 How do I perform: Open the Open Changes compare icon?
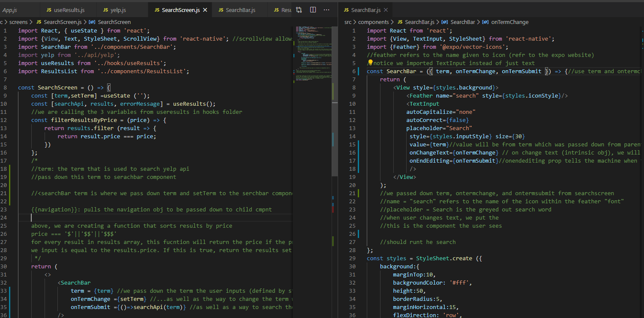299,9
